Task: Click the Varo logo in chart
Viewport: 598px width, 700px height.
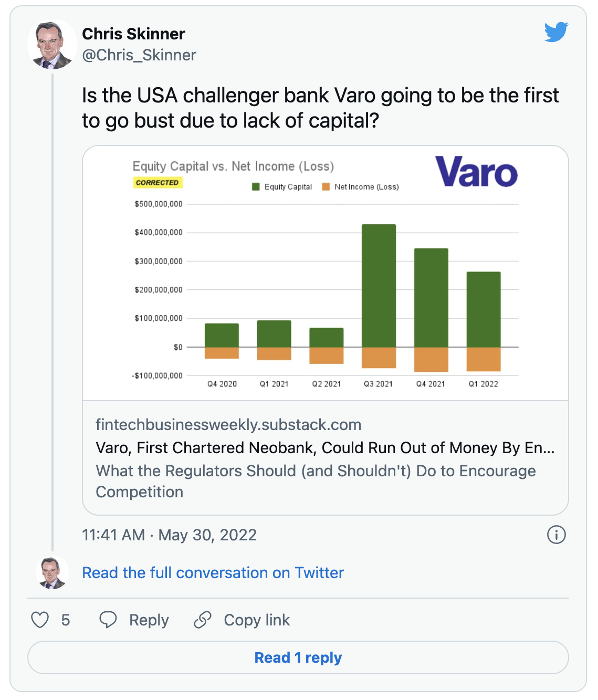Action: tap(476, 172)
